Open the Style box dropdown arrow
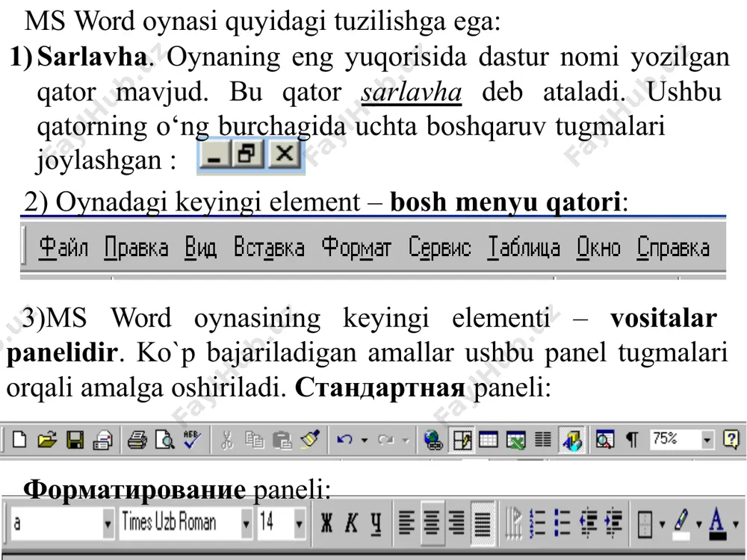Screen dimensions: 747x560 108,524
